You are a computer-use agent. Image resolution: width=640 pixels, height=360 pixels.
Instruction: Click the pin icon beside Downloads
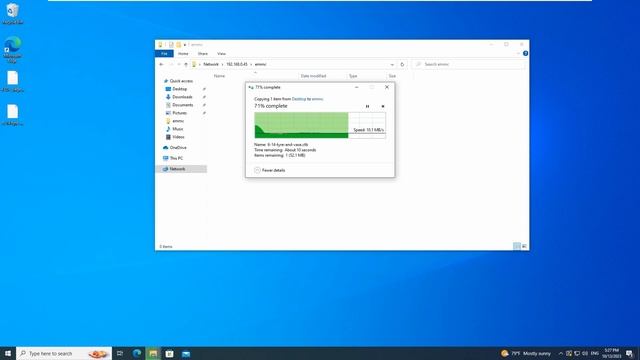coord(204,97)
